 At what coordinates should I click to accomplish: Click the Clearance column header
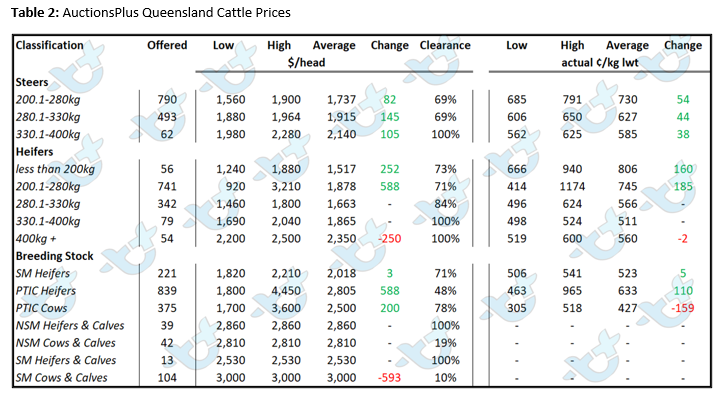[x=445, y=45]
